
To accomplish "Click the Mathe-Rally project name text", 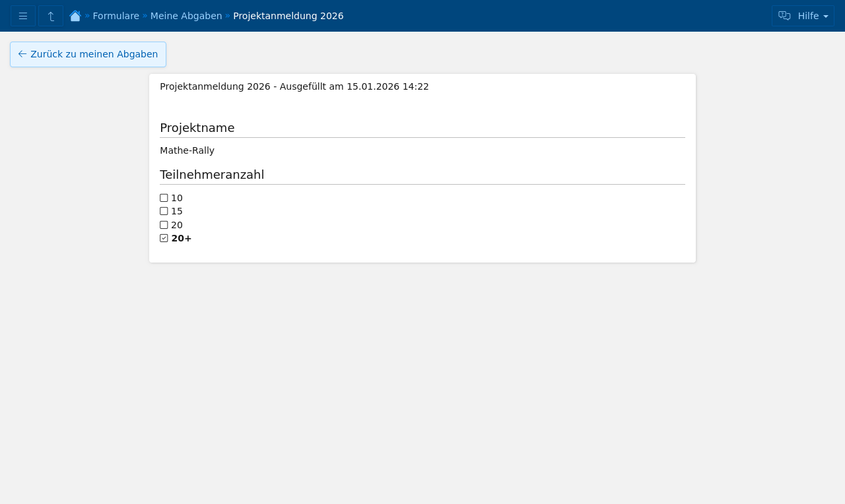I will [187, 150].
